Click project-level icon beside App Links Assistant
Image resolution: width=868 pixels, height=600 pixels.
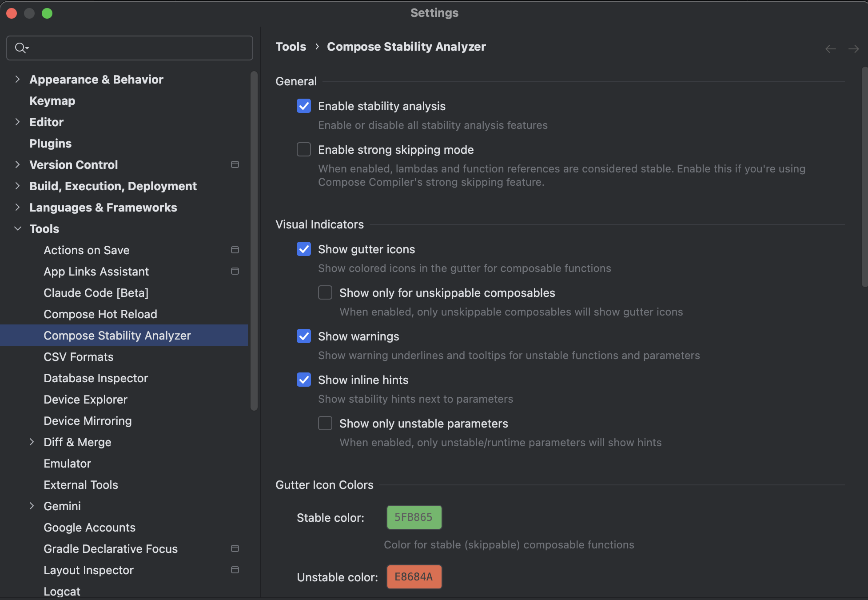pyautogui.click(x=235, y=271)
